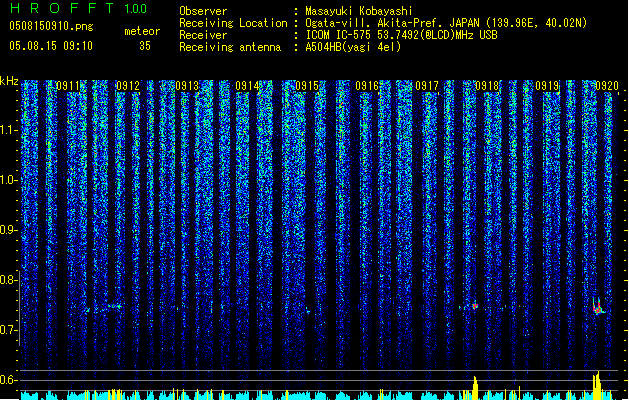This screenshot has width=629, height=400.
Task: Click the 0913 time marker
Action: [x=187, y=86]
